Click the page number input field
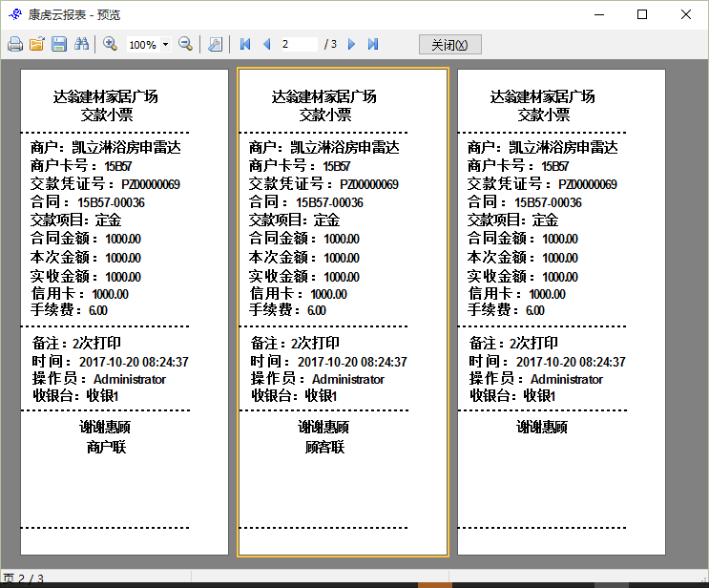Image resolution: width=709 pixels, height=588 pixels. coord(298,45)
